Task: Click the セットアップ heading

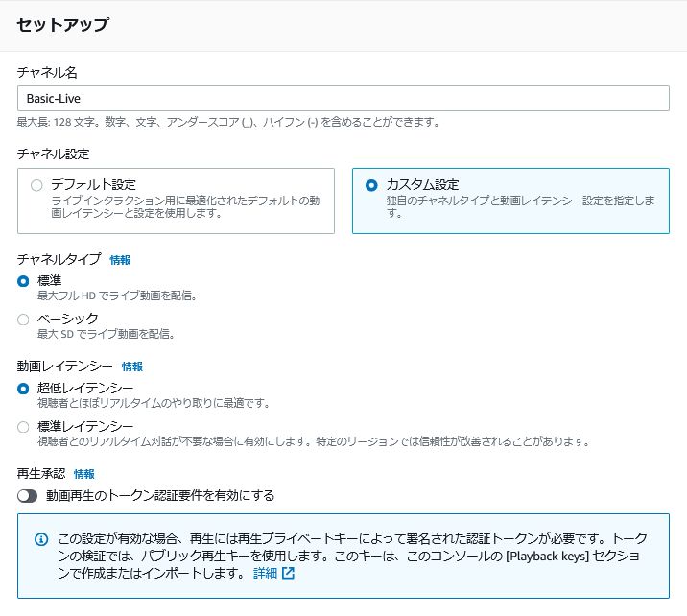Action: coord(63,25)
